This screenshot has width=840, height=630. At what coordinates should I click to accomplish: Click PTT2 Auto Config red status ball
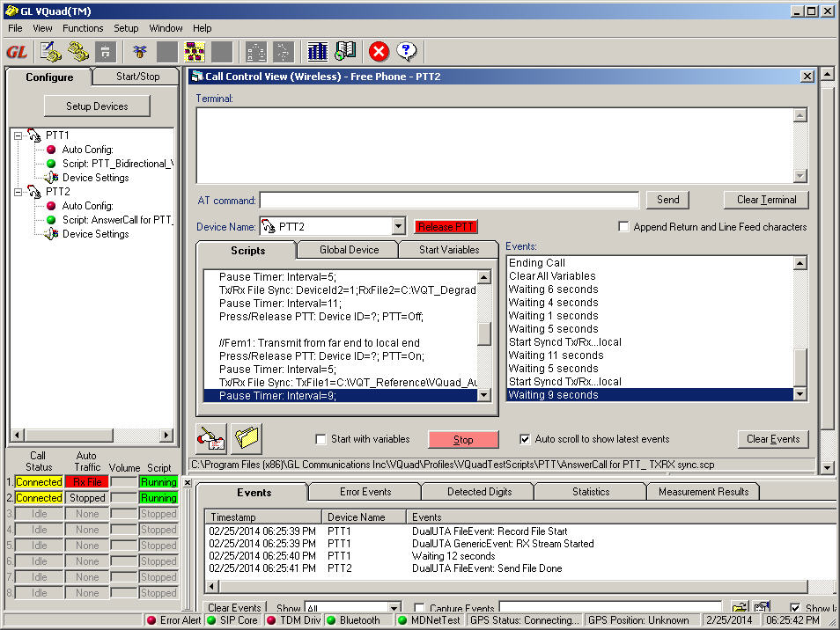(x=51, y=206)
